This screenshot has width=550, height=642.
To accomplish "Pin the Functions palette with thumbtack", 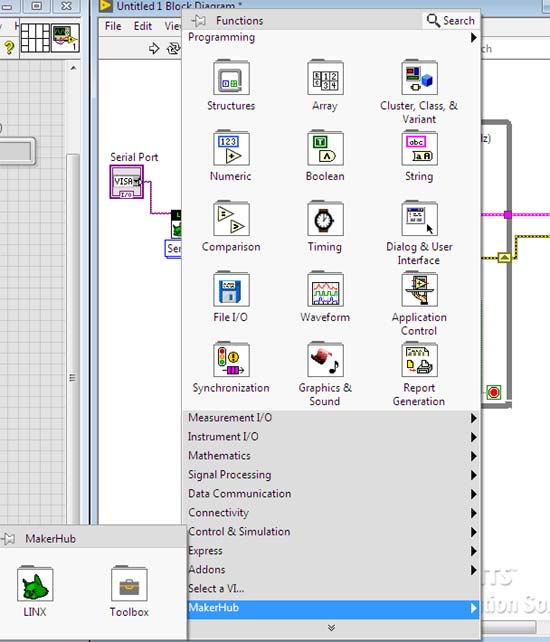I will click(199, 20).
